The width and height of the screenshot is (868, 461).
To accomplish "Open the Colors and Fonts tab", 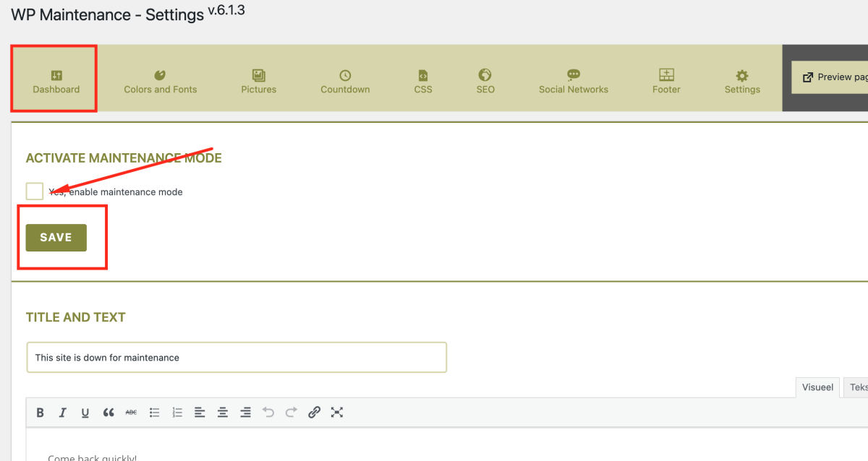I will click(x=161, y=82).
